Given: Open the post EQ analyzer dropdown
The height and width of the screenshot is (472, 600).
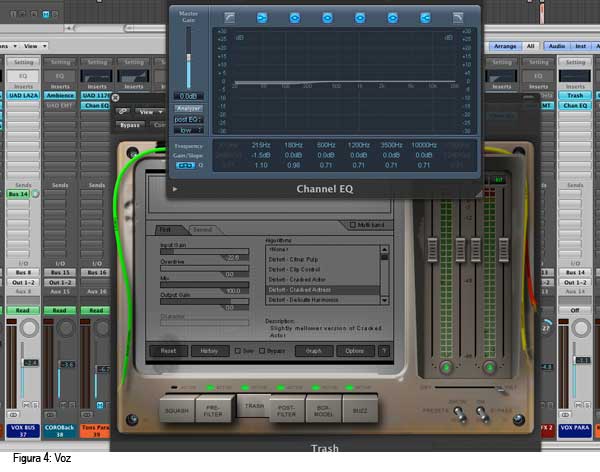Looking at the screenshot, I should [x=188, y=119].
